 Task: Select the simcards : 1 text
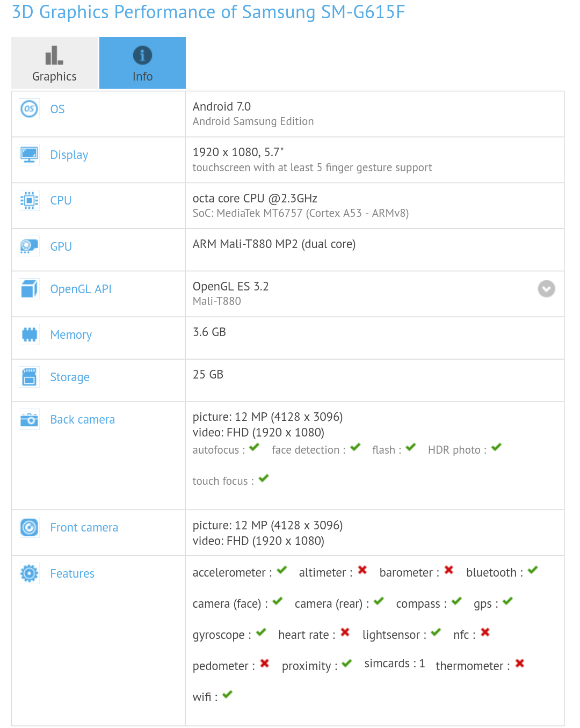point(395,664)
